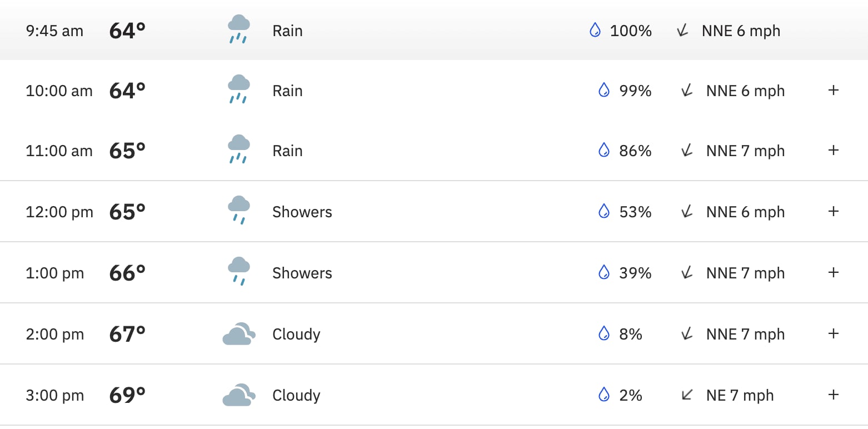Show more details for 2:00 pm
The width and height of the screenshot is (868, 429).
tap(833, 333)
